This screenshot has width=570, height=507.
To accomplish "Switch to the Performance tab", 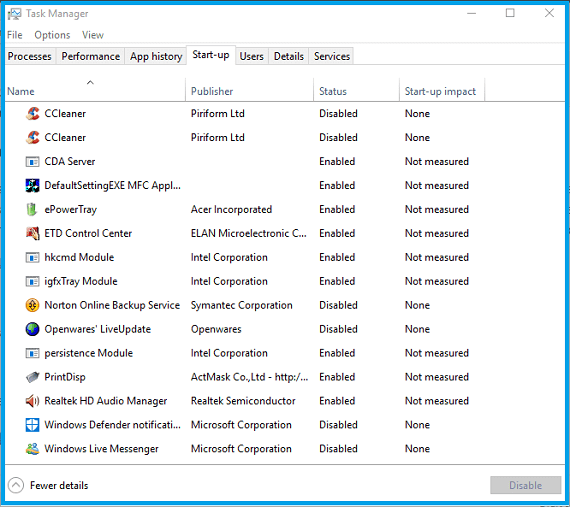I will click(x=91, y=56).
